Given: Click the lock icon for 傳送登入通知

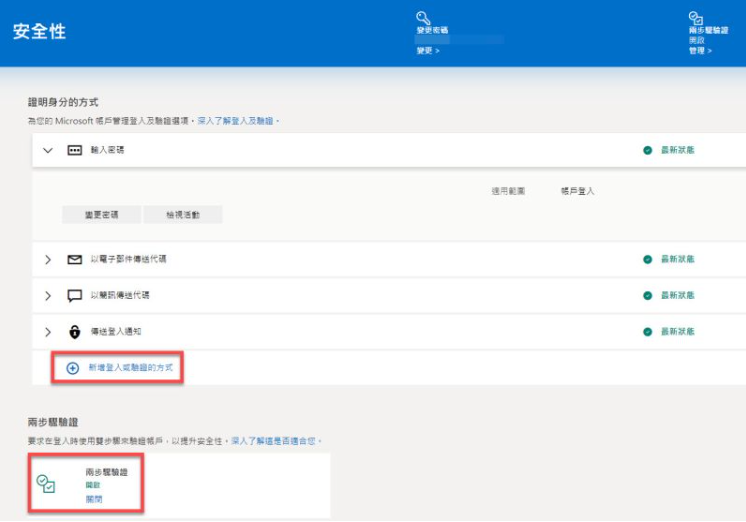Looking at the screenshot, I should (74, 332).
